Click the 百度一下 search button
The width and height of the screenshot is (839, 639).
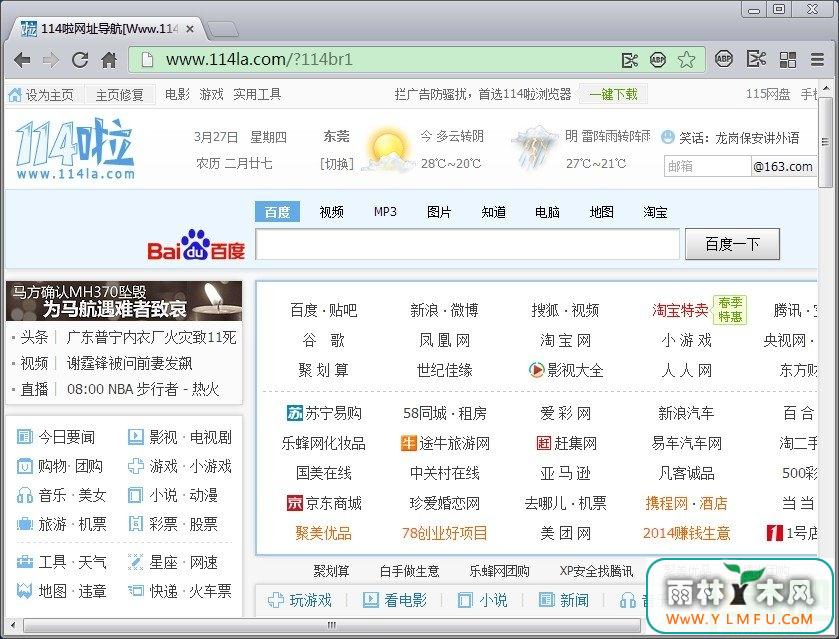point(732,245)
